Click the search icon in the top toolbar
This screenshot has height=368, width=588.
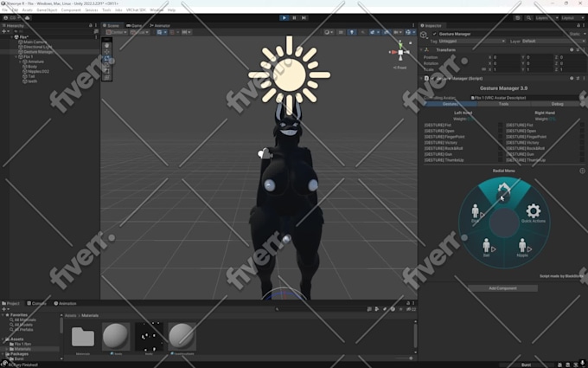(528, 17)
